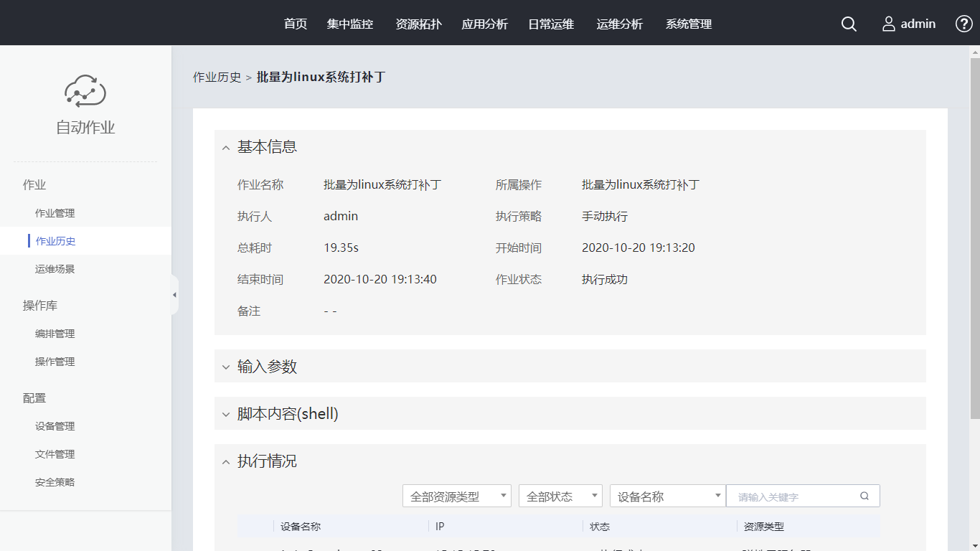Click the search icon in keyword field

(864, 496)
